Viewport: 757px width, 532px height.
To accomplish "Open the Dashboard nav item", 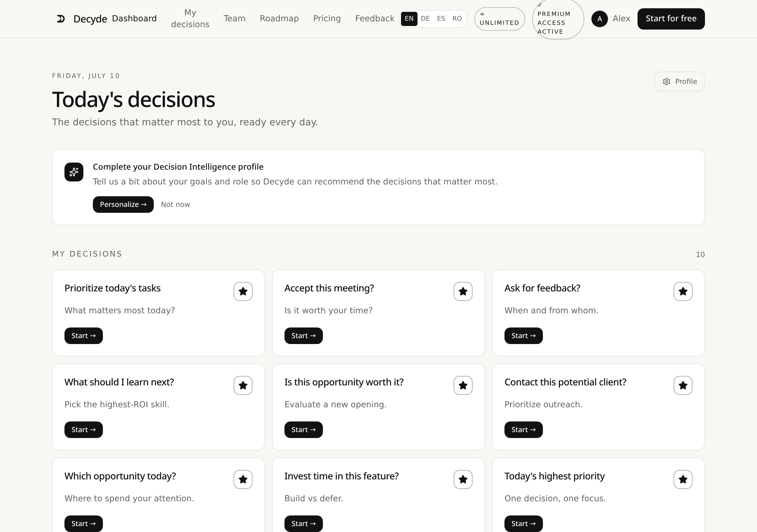I will [134, 18].
